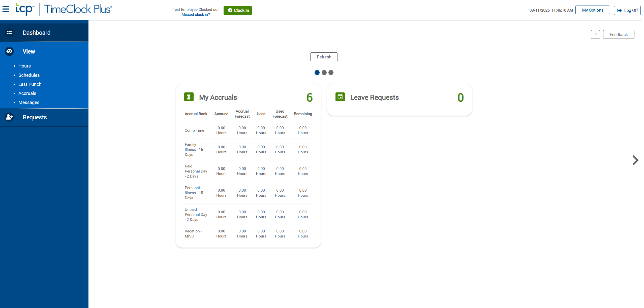The width and height of the screenshot is (644, 308).
Task: Click the Leave Requests calendar icon
Action: click(x=340, y=97)
